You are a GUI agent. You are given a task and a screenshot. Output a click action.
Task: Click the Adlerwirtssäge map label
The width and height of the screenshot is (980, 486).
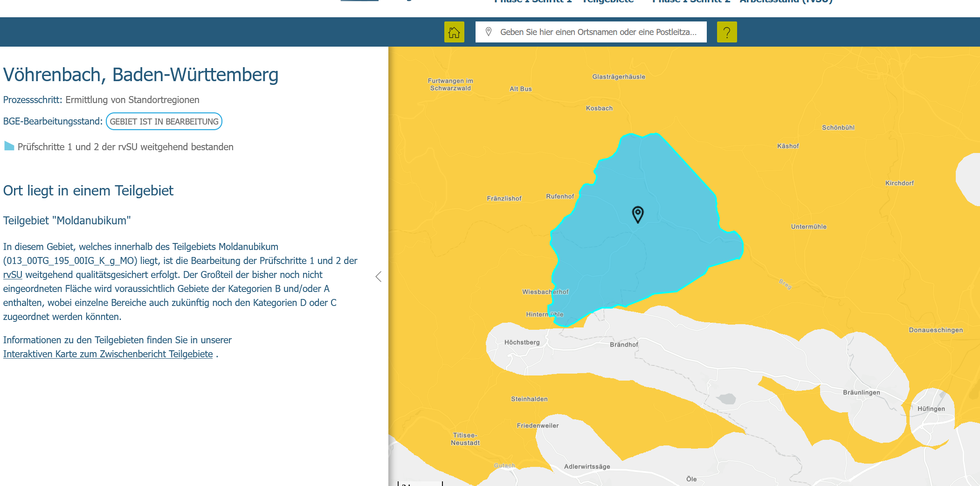click(587, 467)
